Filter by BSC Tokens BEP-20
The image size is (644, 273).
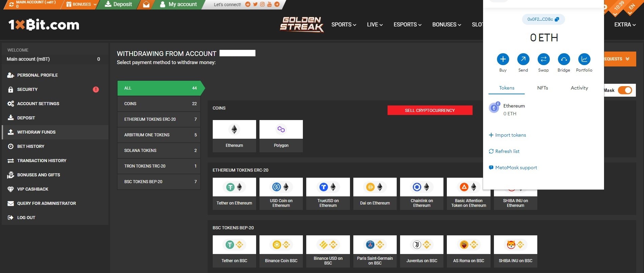click(x=159, y=182)
